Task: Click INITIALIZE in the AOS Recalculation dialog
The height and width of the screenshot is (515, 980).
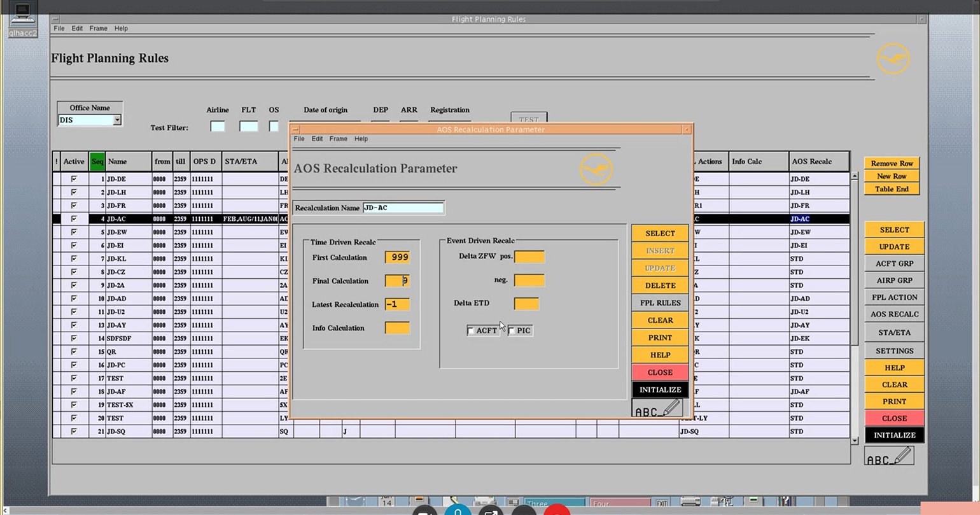Action: (660, 390)
